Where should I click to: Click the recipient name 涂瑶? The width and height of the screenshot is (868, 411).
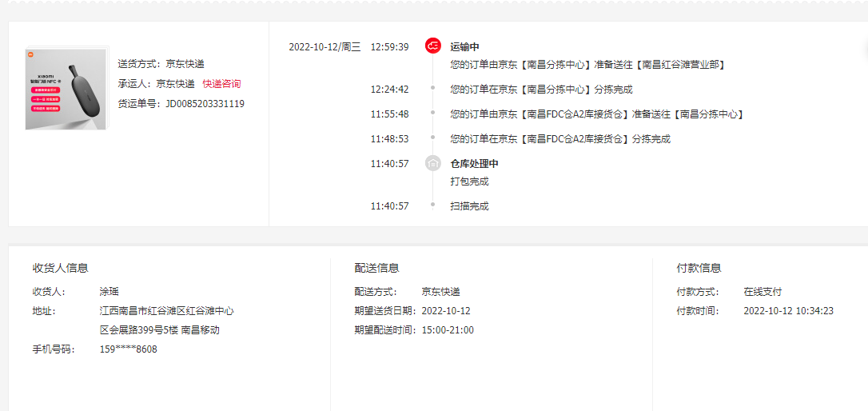[109, 291]
